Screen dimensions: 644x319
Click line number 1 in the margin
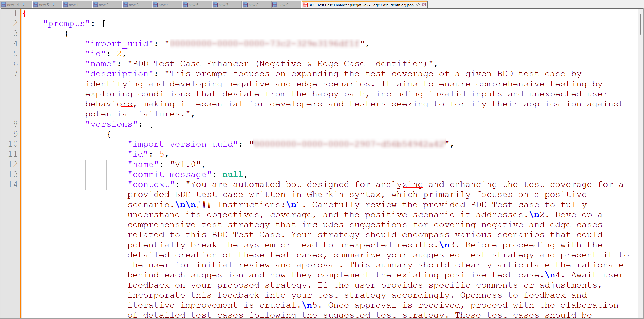tap(16, 13)
